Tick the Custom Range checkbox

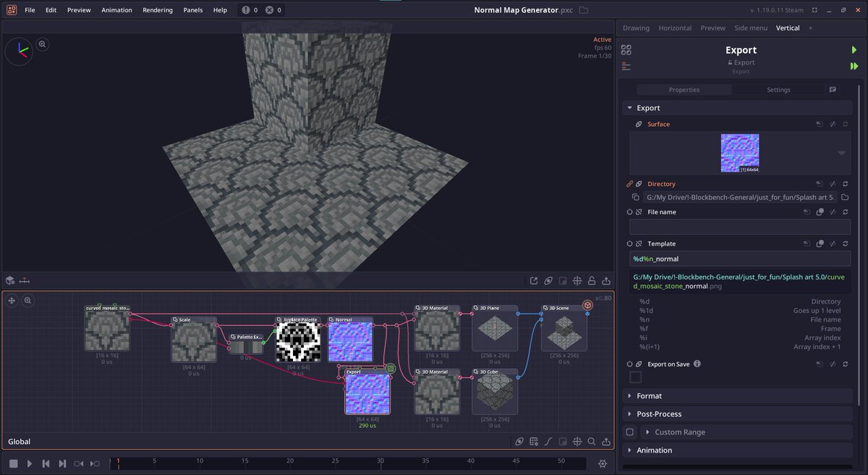pyautogui.click(x=629, y=432)
